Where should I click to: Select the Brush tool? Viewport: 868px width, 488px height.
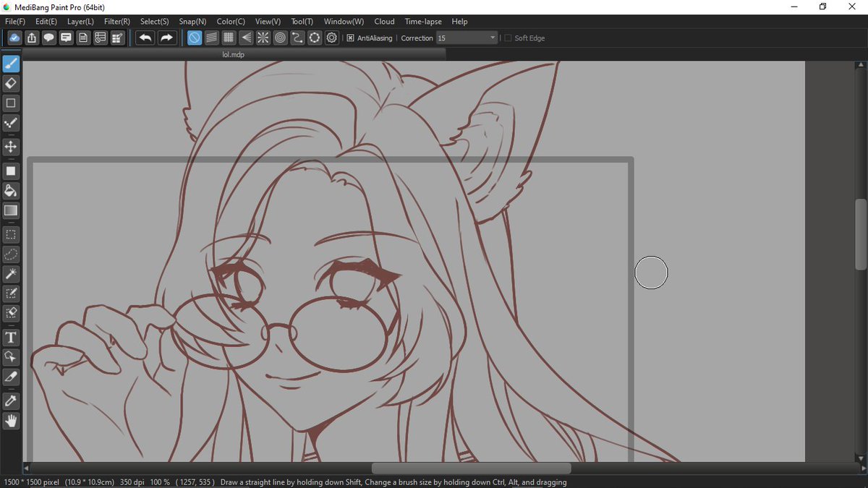(x=11, y=64)
